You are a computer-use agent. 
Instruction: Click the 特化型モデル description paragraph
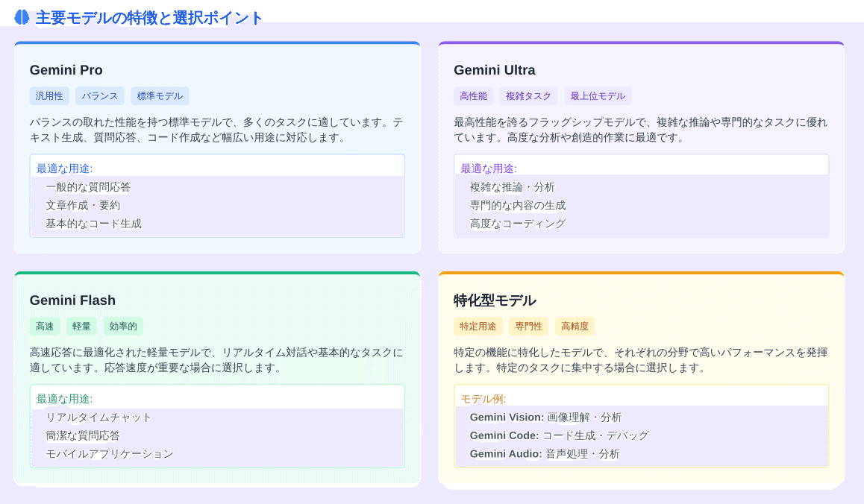coord(642,360)
